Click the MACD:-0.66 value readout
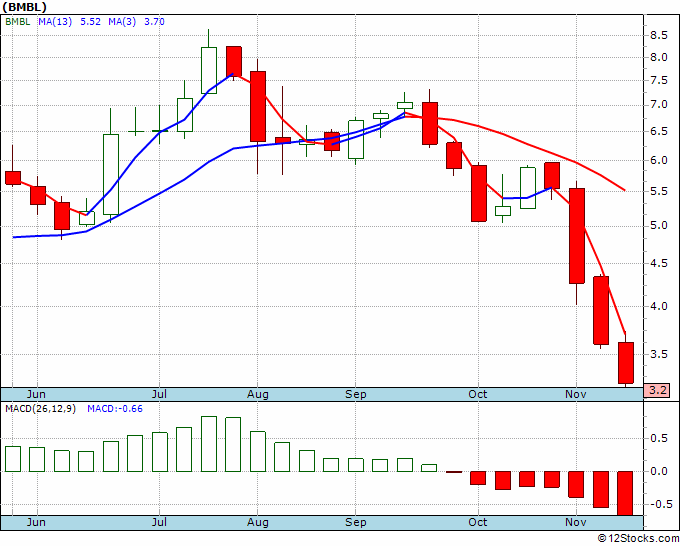 point(114,409)
